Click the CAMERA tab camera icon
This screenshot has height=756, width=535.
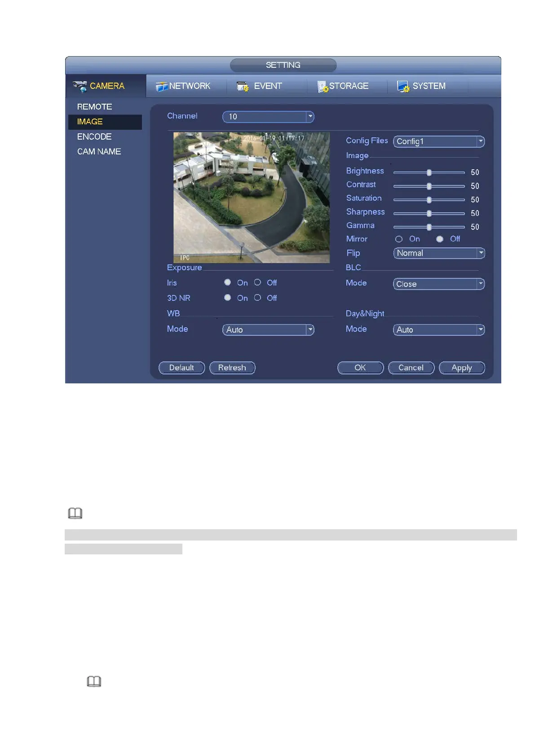pyautogui.click(x=80, y=86)
